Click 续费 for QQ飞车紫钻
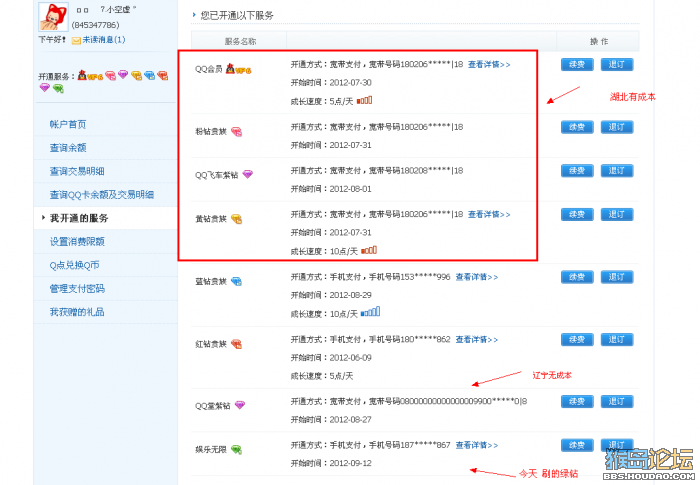Image resolution: width=700 pixels, height=485 pixels. 577,171
